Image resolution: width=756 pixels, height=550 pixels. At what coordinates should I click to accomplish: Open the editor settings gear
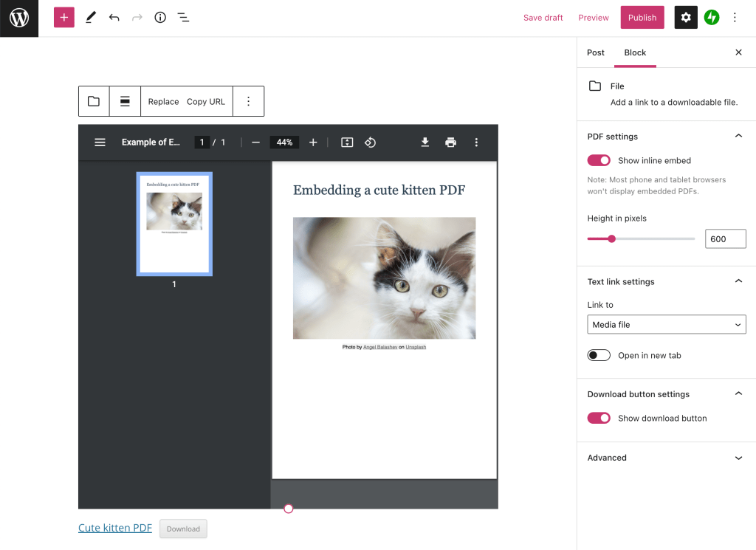coord(685,17)
